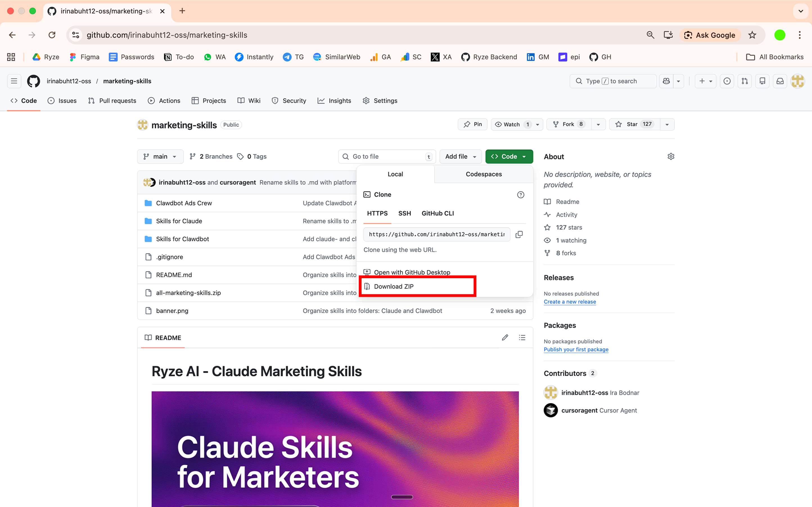Viewport: 812px width, 507px height.
Task: Open global pull requests icon
Action: point(744,81)
